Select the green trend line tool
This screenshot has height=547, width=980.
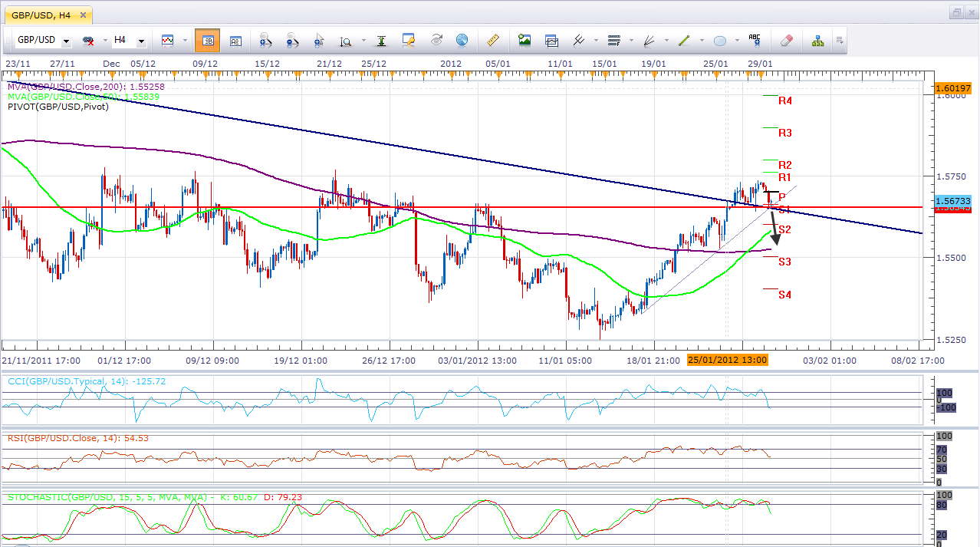point(684,40)
